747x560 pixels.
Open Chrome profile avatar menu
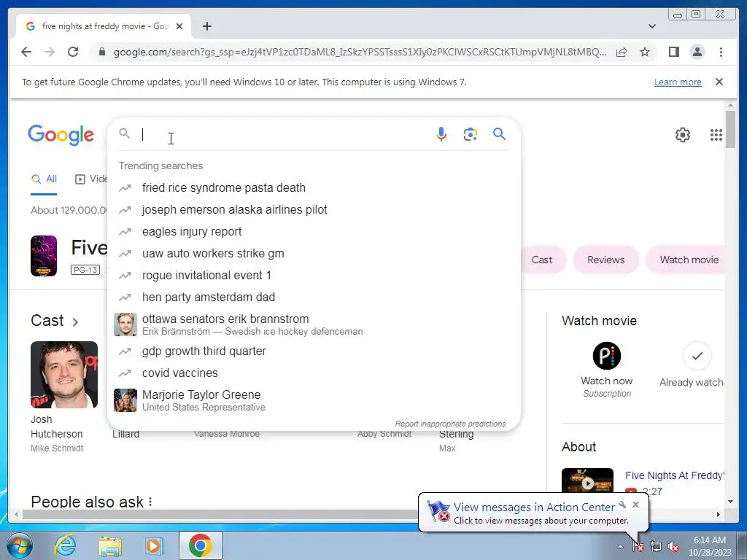pos(697,52)
